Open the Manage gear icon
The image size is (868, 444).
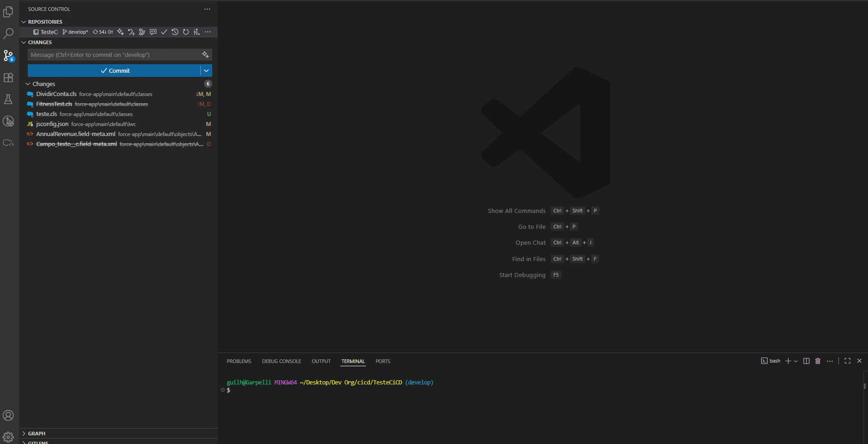[8, 437]
